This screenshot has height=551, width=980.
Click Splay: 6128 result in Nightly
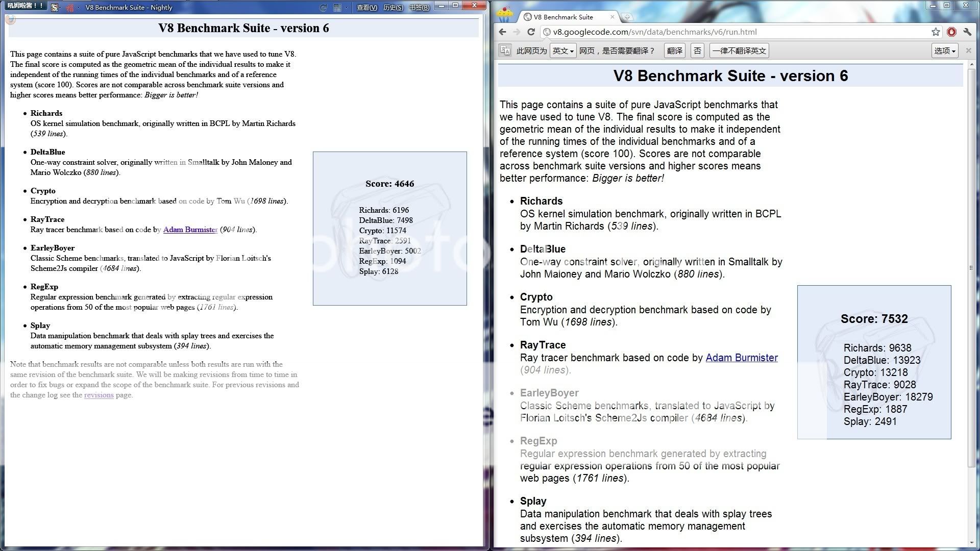(378, 271)
